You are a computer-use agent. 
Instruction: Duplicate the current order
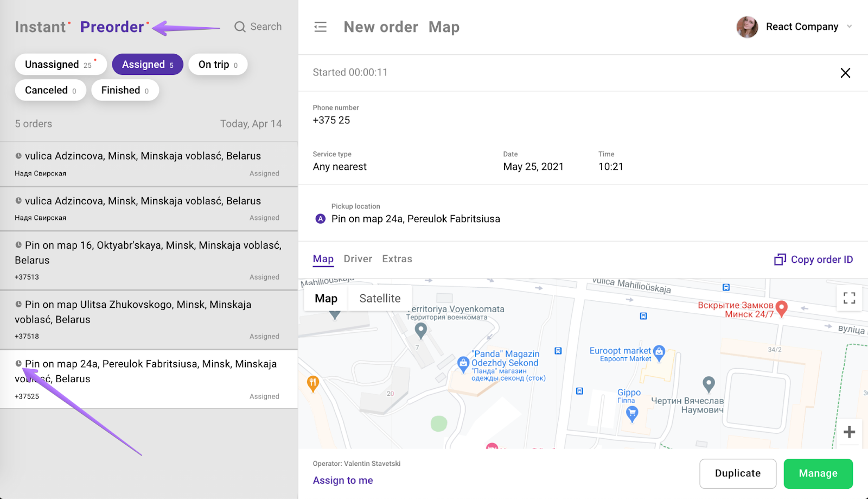tap(738, 473)
